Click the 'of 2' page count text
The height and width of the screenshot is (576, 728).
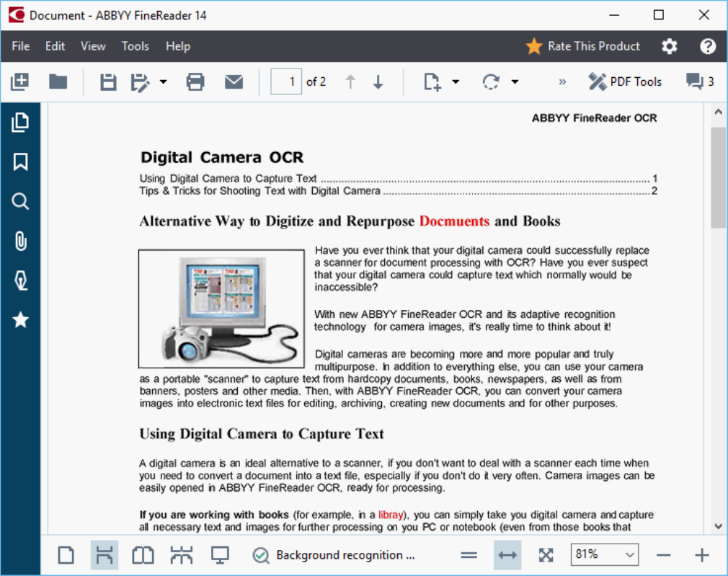[316, 81]
